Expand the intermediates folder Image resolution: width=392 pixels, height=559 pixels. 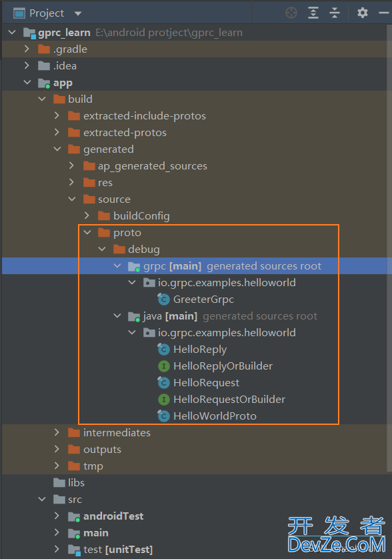click(x=57, y=432)
